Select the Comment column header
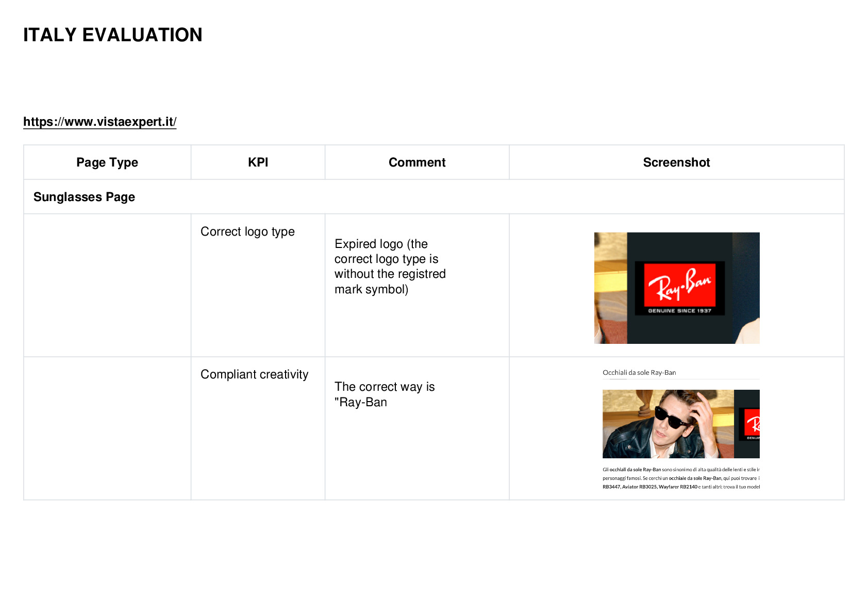Screen dimensions: 868x614 pyautogui.click(x=417, y=162)
